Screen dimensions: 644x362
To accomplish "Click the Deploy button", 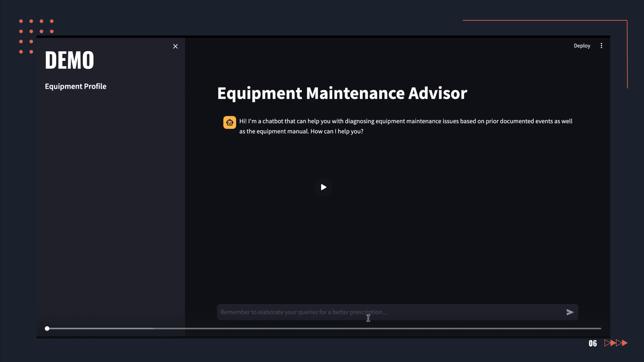I will coord(582,46).
